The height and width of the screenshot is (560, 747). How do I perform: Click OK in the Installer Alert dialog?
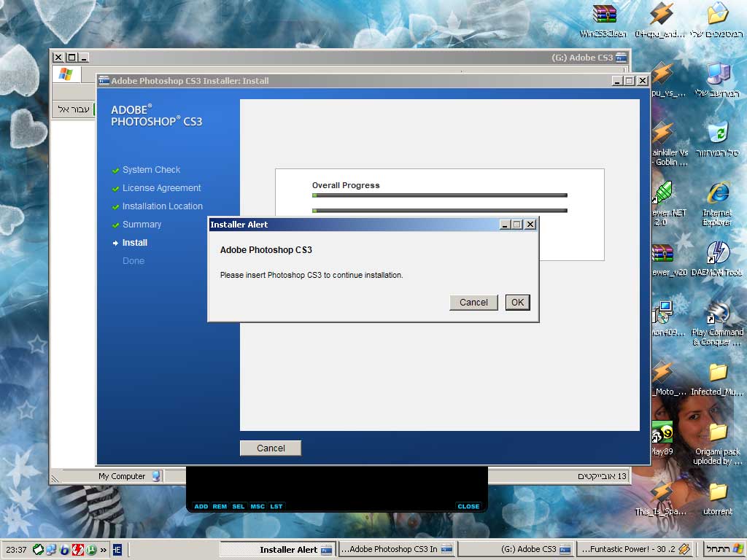point(517,303)
